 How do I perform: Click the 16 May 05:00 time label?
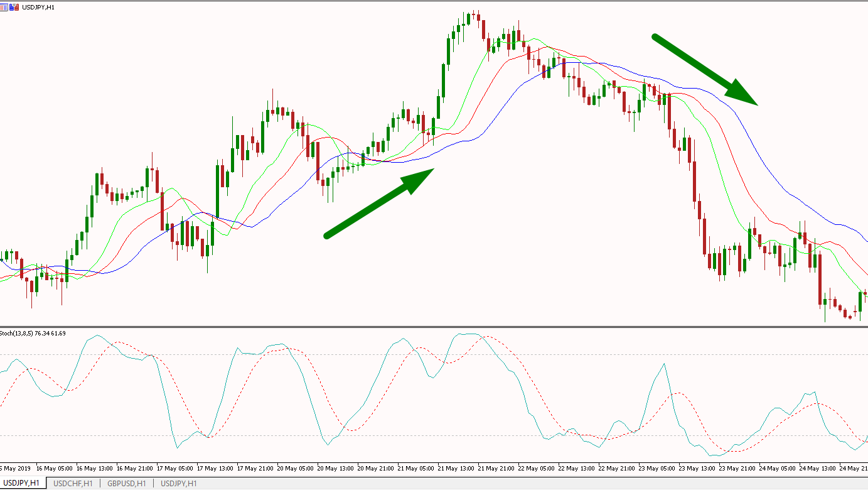[x=55, y=469]
